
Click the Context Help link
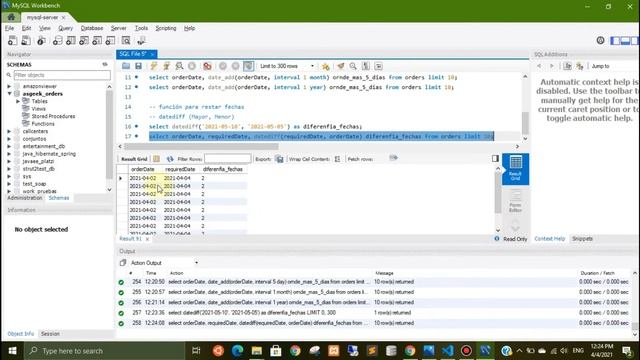point(549,239)
